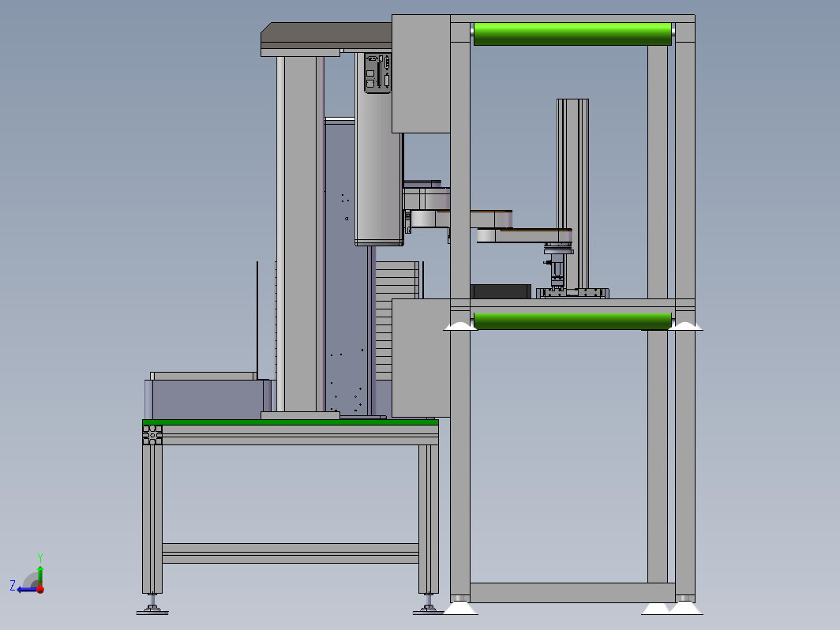Select the robot gripper end effector
This screenshot has width=840, height=630.
557,271
